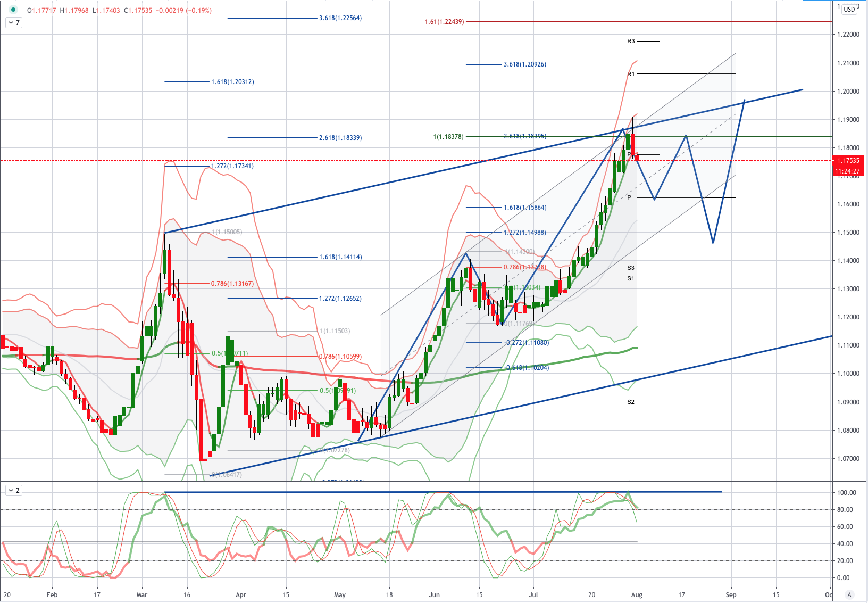The height and width of the screenshot is (603, 868).
Task: Open the USD currency selector
Action: click(849, 9)
